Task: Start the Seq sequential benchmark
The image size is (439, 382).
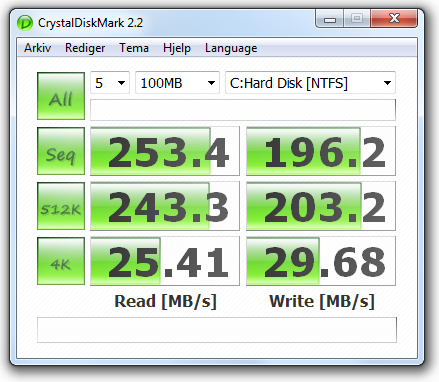Action: pyautogui.click(x=61, y=151)
